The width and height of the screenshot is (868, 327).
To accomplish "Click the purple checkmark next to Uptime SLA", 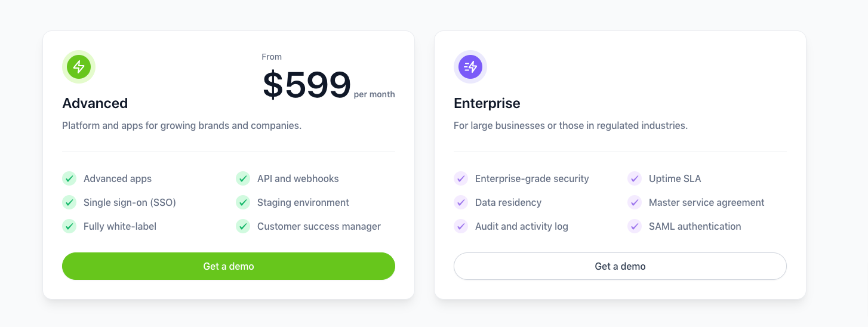I will click(x=635, y=178).
